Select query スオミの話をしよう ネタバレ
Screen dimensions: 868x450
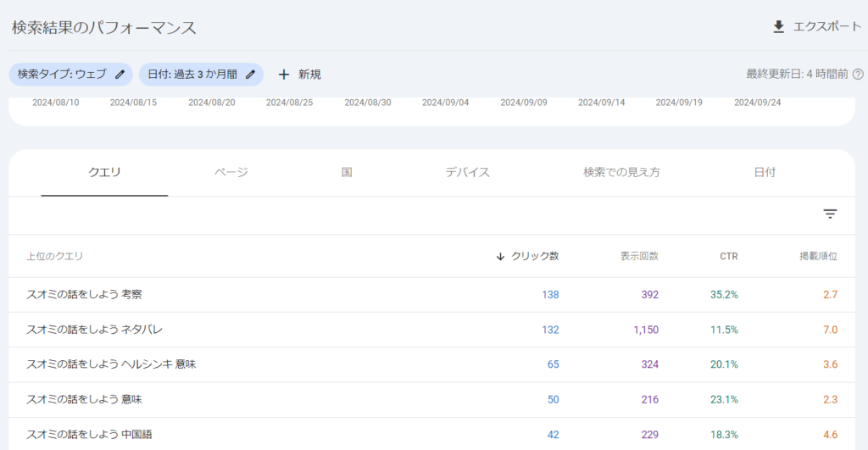(x=94, y=330)
